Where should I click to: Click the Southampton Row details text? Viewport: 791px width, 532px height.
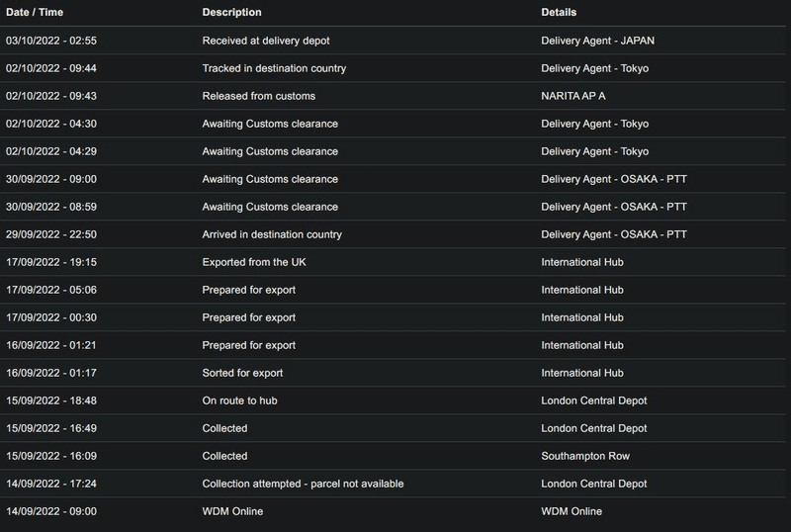[585, 456]
